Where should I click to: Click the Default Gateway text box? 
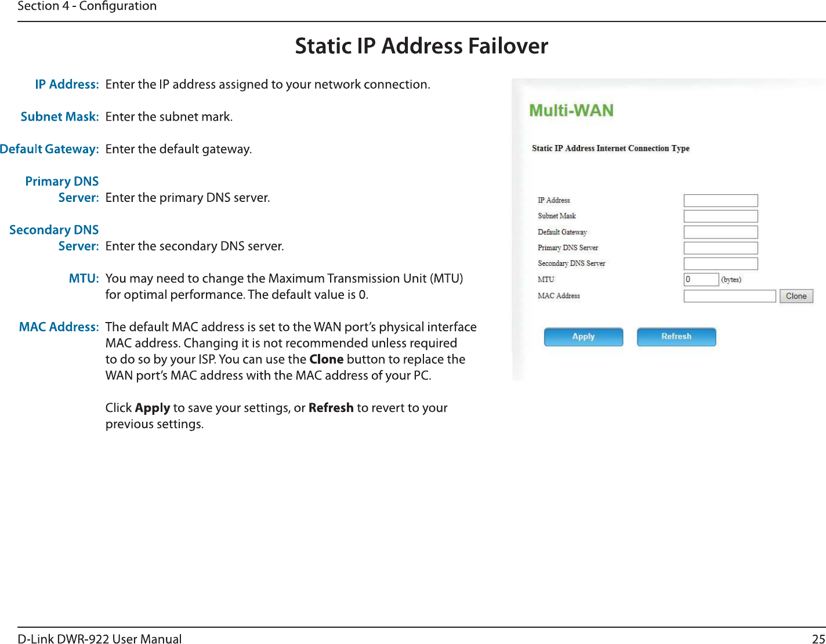click(720, 232)
